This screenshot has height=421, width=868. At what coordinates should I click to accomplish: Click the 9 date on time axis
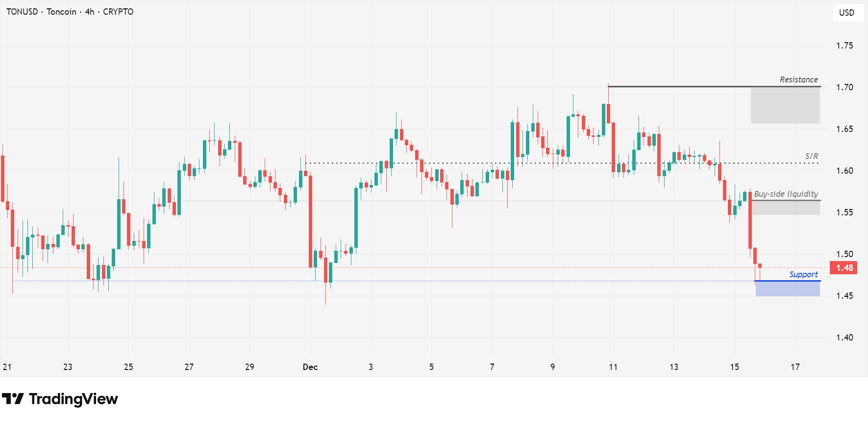[552, 367]
